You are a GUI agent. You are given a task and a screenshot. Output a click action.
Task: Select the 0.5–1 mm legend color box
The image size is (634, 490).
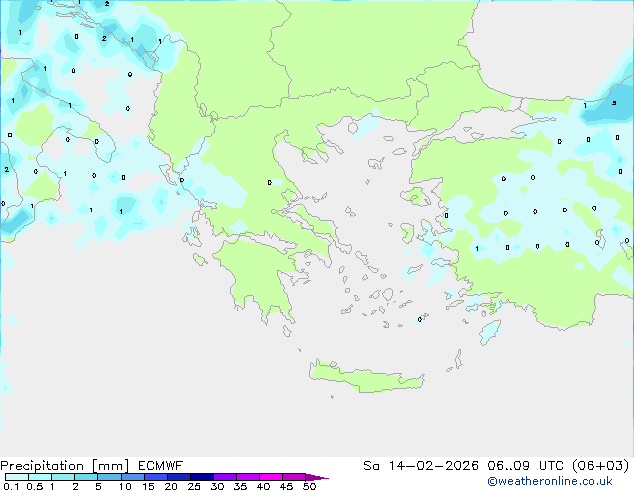tap(40, 477)
